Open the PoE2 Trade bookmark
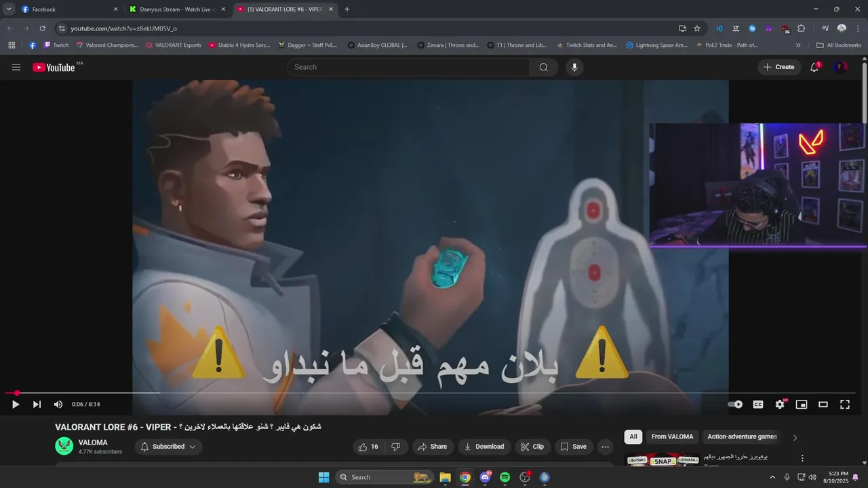 [x=726, y=45]
